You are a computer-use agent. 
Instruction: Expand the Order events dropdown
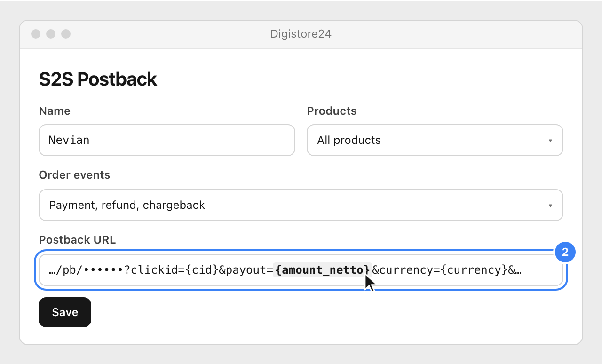[301, 205]
